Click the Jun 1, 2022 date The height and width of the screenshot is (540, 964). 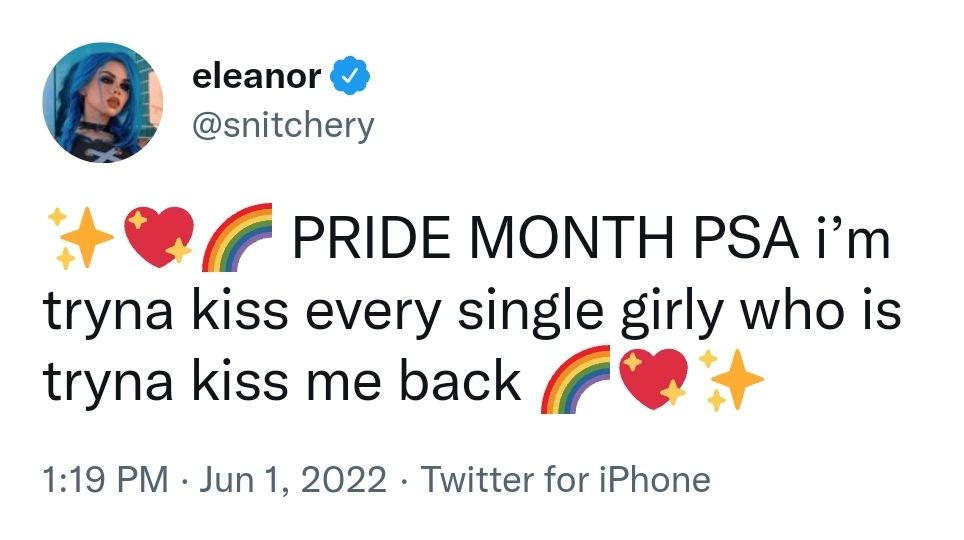[x=293, y=480]
